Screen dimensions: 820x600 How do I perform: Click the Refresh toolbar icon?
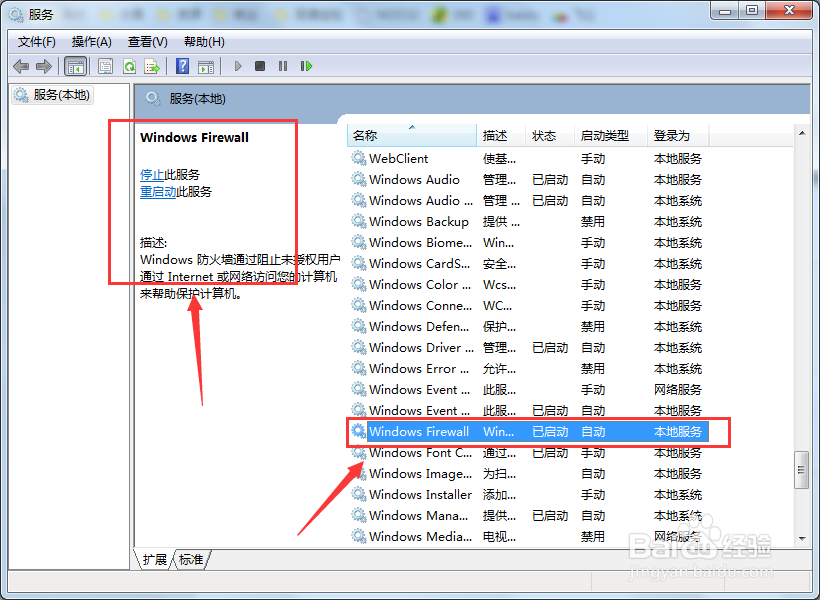point(129,66)
